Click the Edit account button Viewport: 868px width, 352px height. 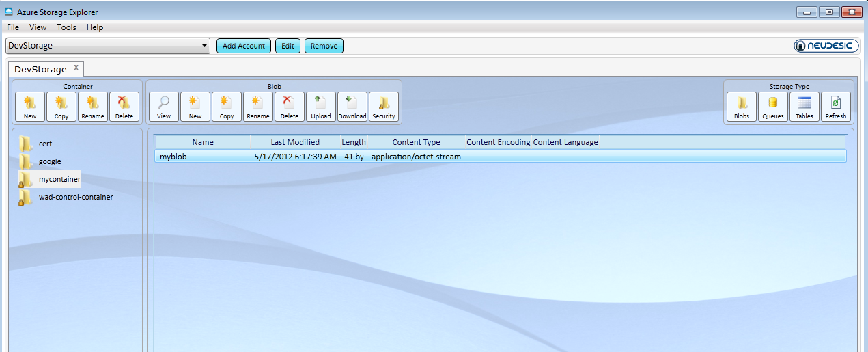288,46
